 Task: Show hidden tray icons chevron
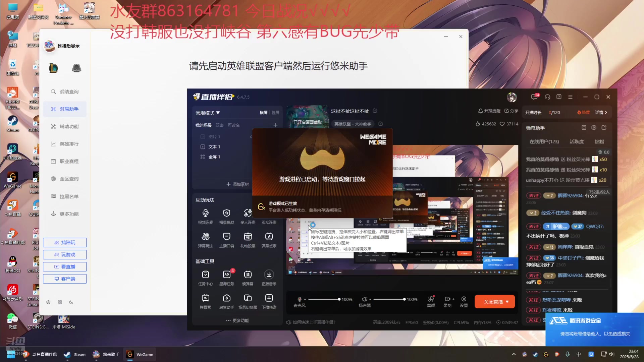[x=514, y=354]
